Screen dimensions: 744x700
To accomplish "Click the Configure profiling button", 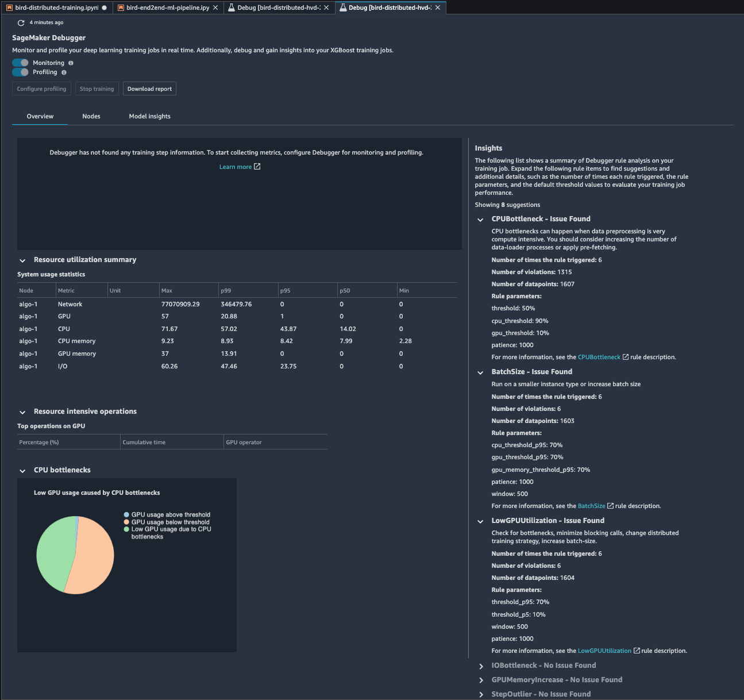I will pos(41,89).
